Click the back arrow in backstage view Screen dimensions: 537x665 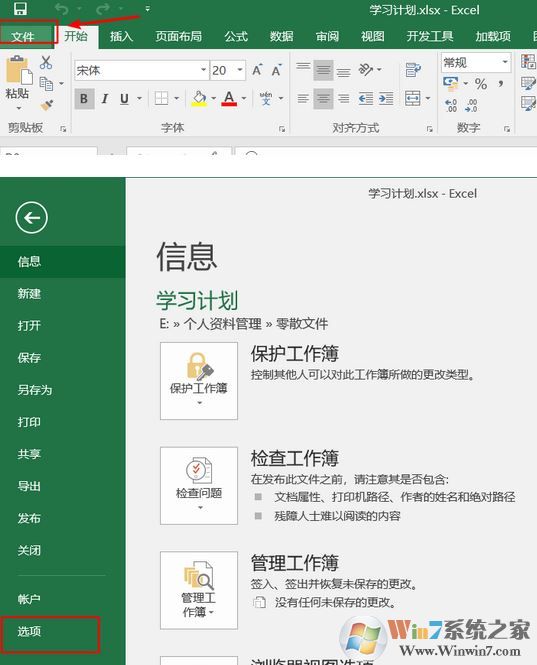pos(31,218)
